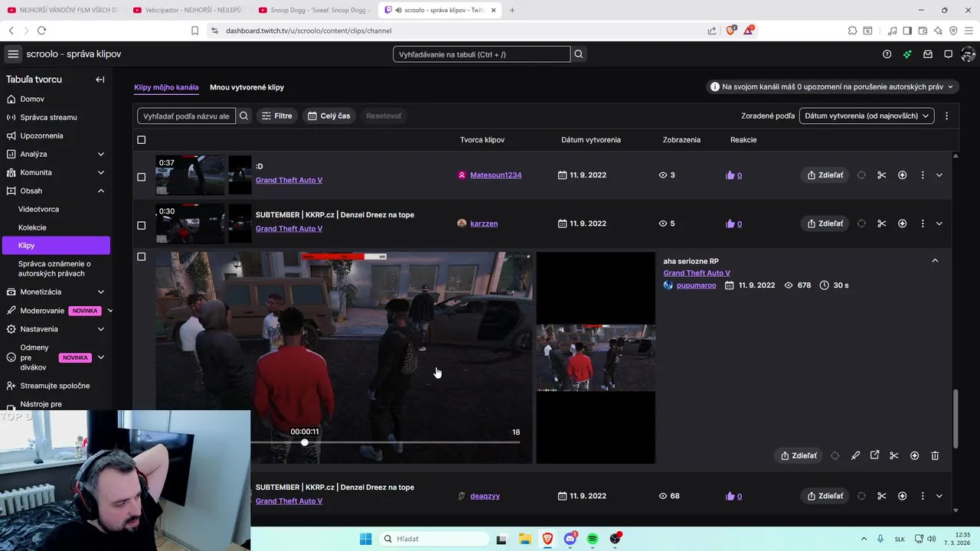This screenshot has height=551, width=980.
Task: Open Discord from the taskbar
Action: [x=570, y=539]
